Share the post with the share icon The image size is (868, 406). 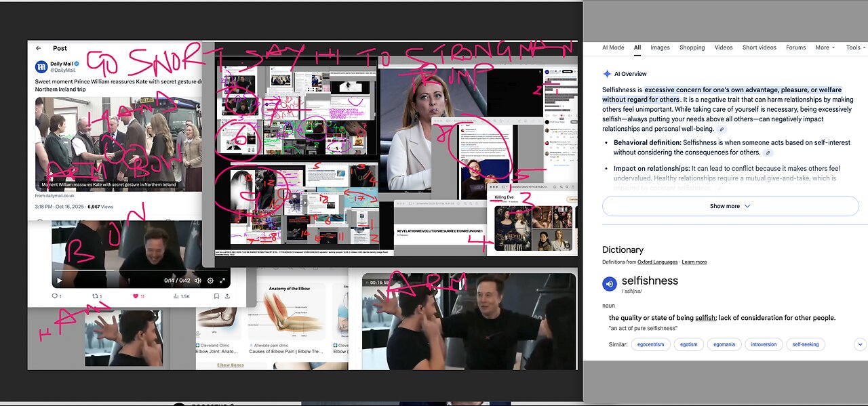227,296
